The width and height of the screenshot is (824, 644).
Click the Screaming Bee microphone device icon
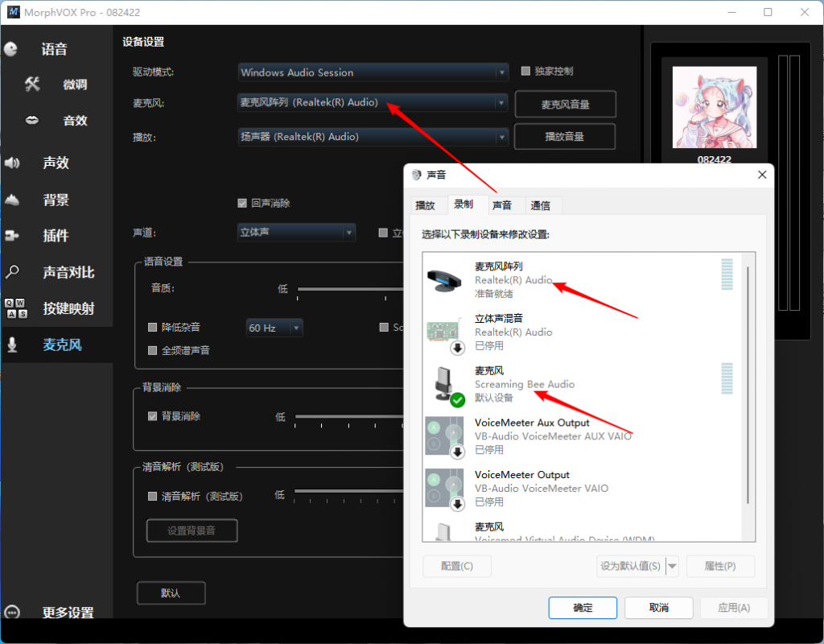(448, 386)
